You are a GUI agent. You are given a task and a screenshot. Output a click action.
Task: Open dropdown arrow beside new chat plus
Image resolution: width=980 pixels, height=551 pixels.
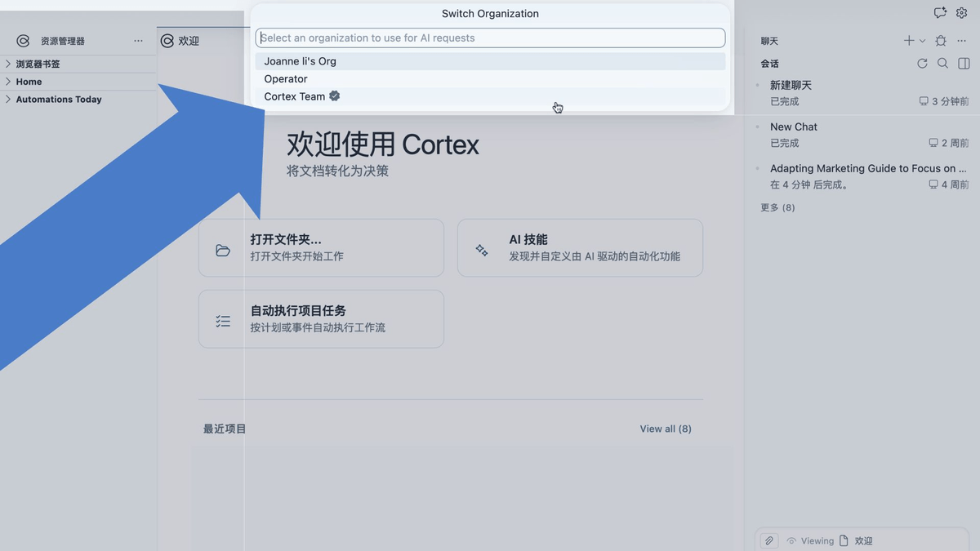[923, 41]
